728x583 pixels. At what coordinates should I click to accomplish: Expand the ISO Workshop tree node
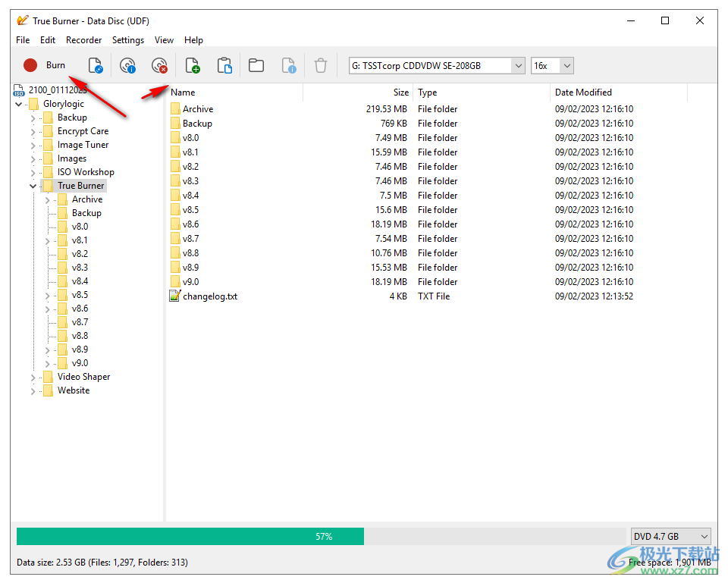[33, 173]
